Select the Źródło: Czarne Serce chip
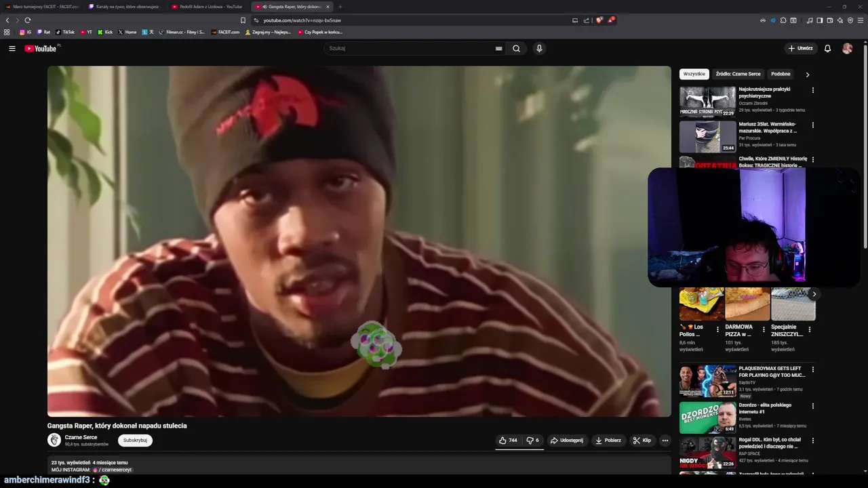The width and height of the screenshot is (868, 488). click(x=738, y=74)
